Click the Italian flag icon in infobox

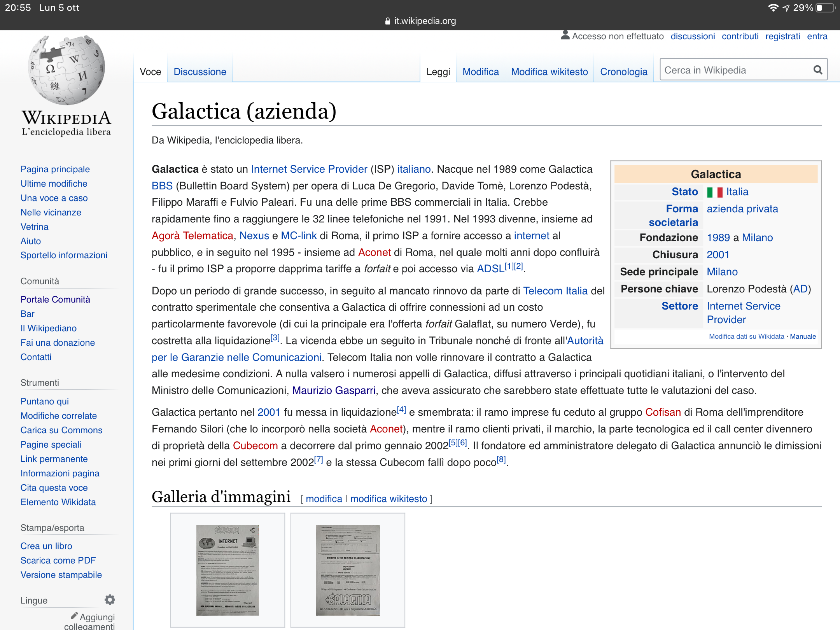[x=714, y=192]
